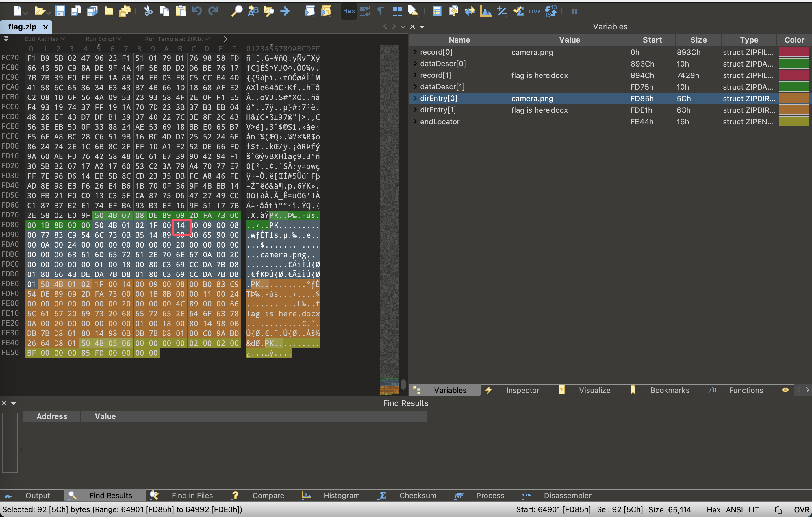
Task: Click the Address column header in Find Results
Action: 52,416
